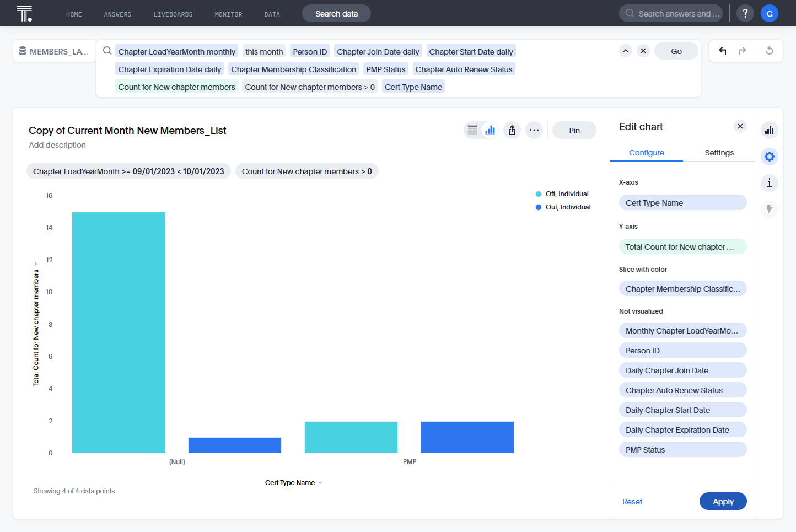Redo the search change
This screenshot has height=532, width=796.
[x=743, y=51]
